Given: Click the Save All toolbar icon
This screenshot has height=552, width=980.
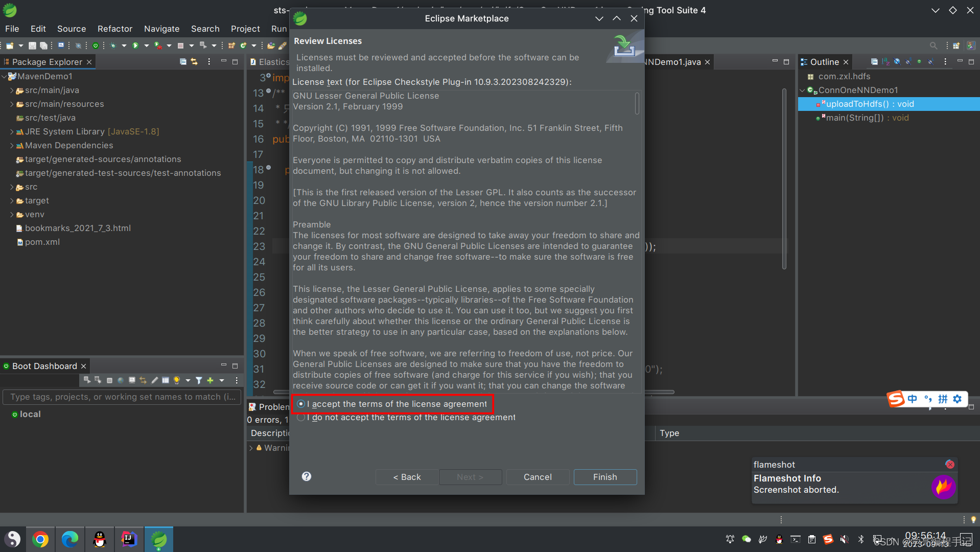Looking at the screenshot, I should pyautogui.click(x=43, y=45).
